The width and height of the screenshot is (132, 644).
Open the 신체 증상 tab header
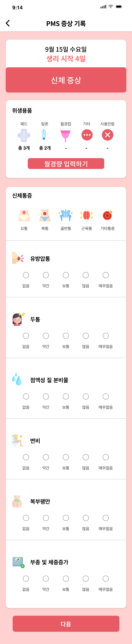[66, 80]
